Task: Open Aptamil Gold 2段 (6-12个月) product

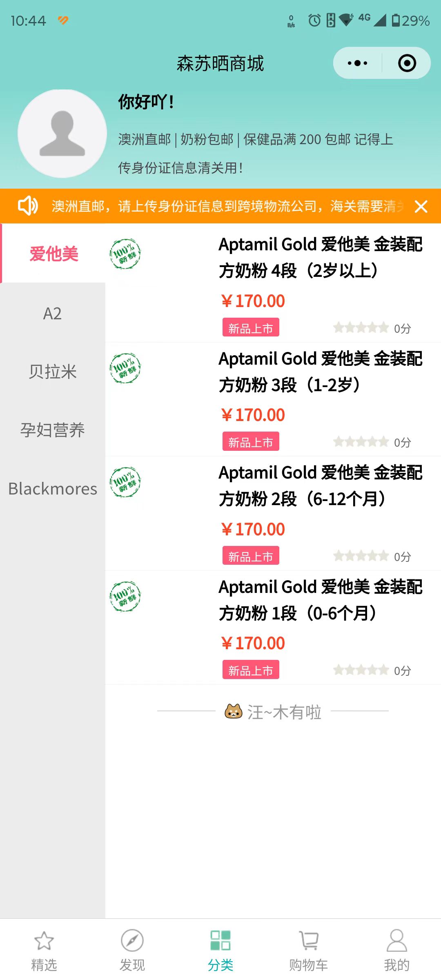Action: click(x=320, y=486)
